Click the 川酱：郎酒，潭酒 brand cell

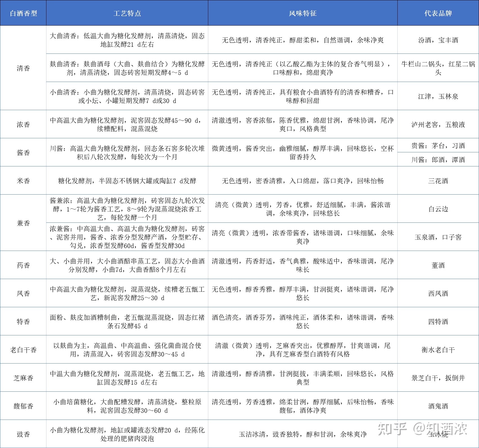(438, 159)
